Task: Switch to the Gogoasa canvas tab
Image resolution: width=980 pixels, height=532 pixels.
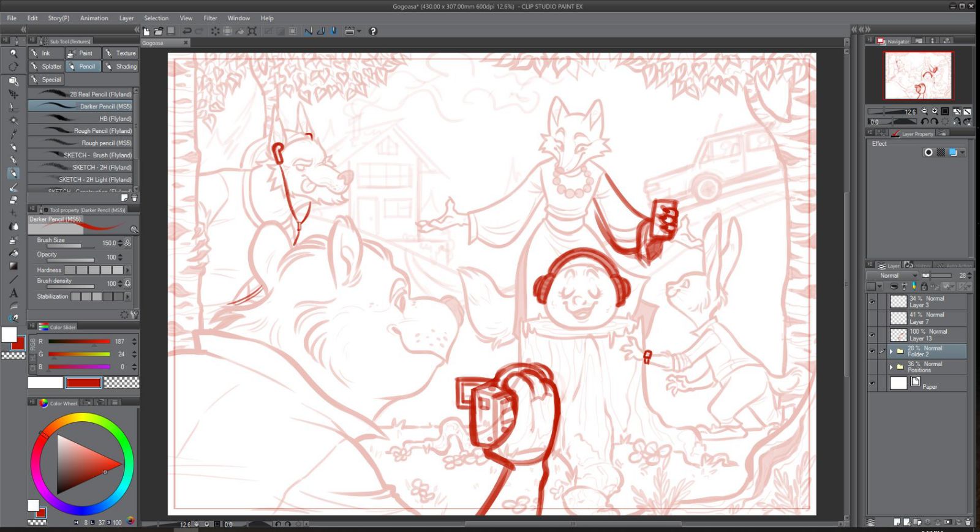Action: 165,43
